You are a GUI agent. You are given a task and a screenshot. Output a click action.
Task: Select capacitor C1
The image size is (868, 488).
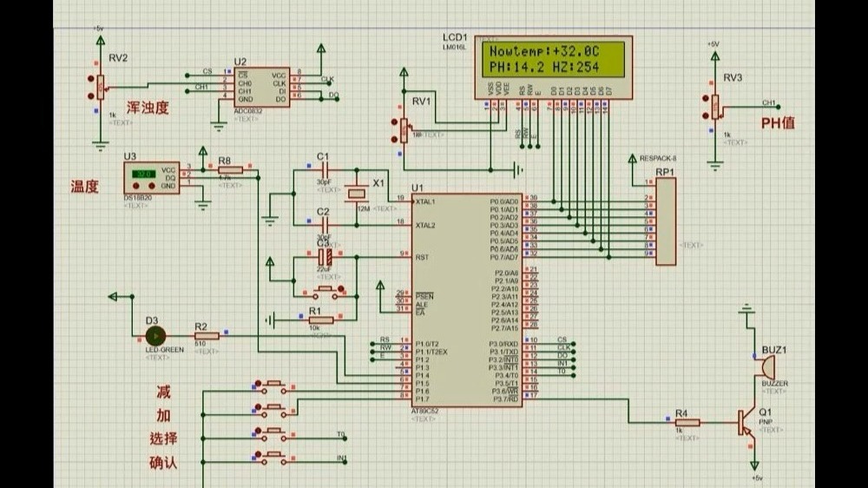325,170
